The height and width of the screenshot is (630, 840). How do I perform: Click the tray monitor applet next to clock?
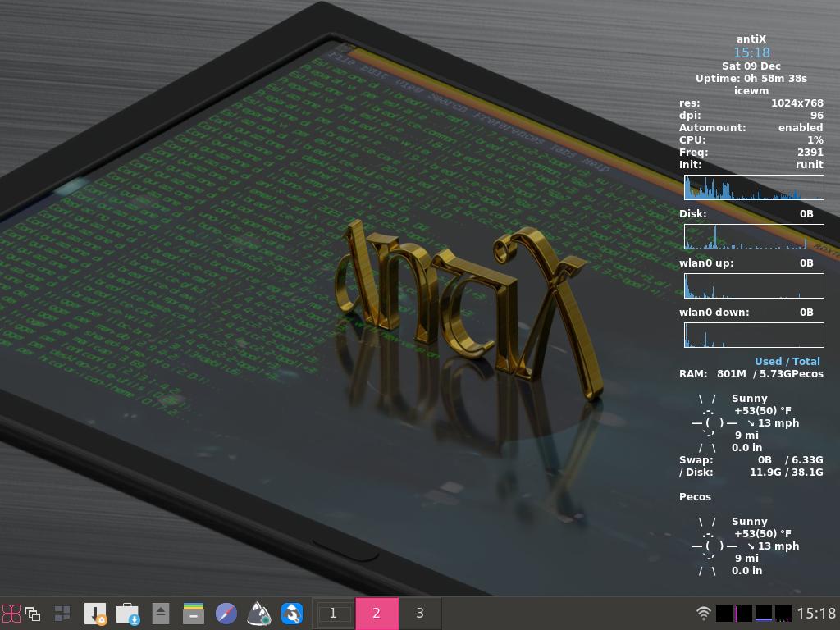pos(783,614)
